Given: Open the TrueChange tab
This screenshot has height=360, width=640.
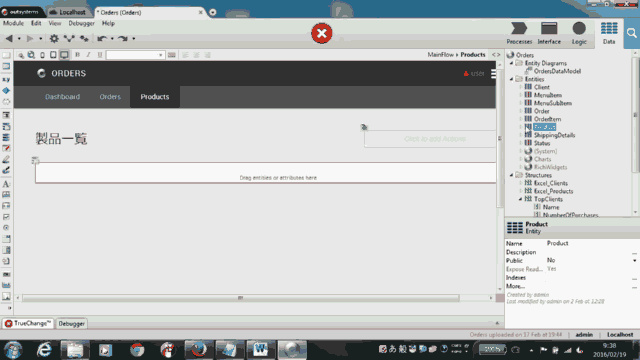Looking at the screenshot, I should (28, 323).
